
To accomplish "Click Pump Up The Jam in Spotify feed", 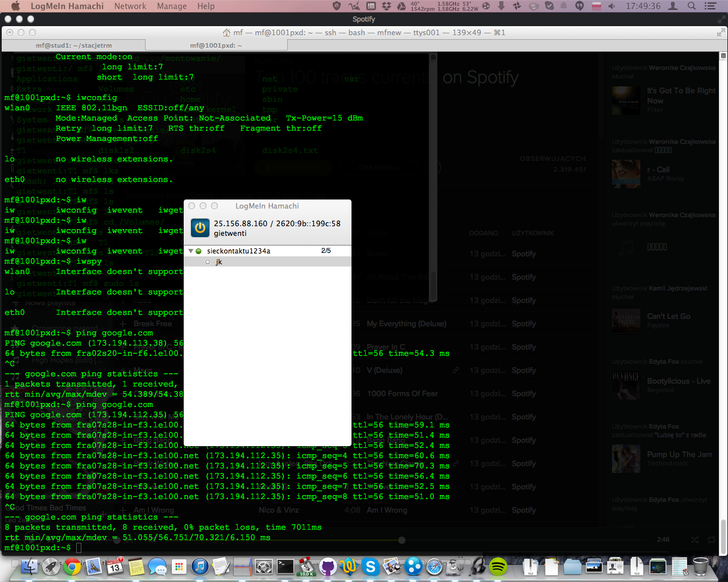I will point(679,454).
